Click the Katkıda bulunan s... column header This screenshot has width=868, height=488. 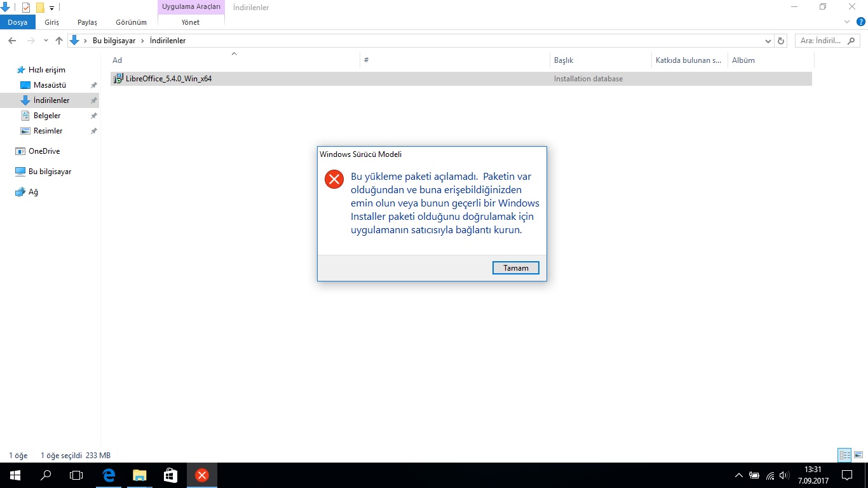(689, 60)
